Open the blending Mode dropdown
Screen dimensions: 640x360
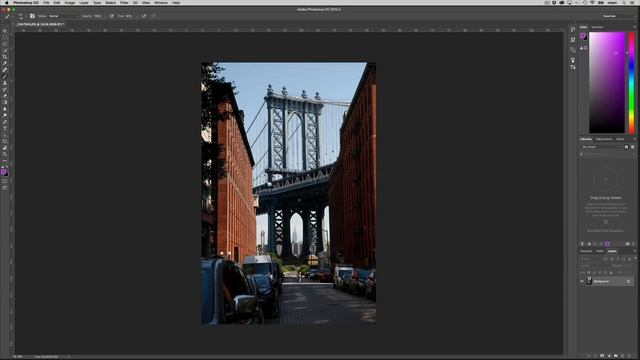pyautogui.click(x=63, y=16)
